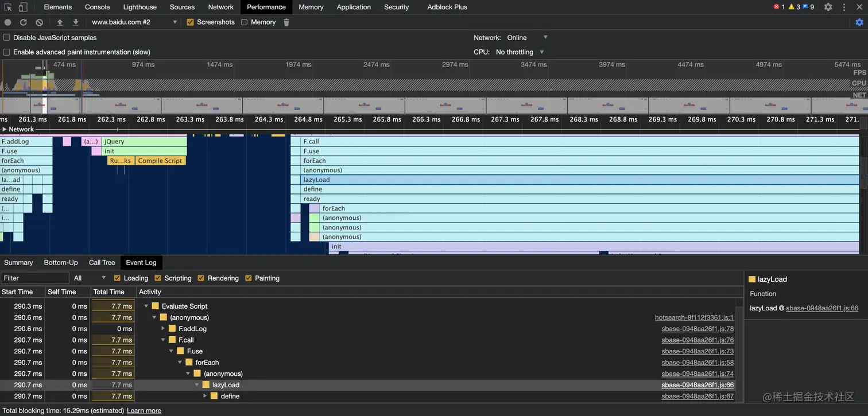Open the sbase-0948aa26f1.js:58 source link

click(x=697, y=363)
